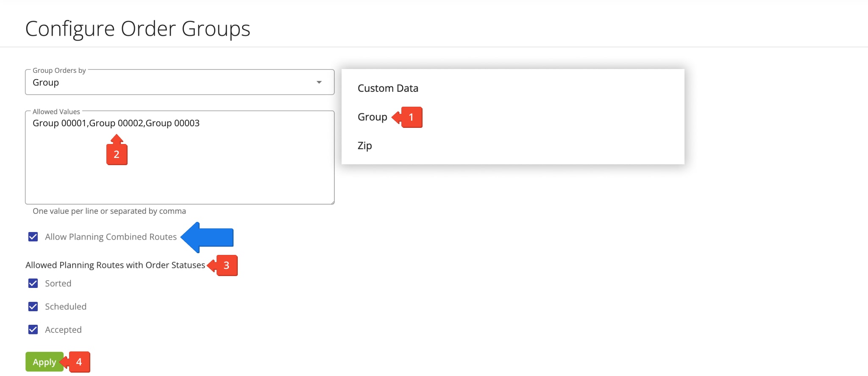Screen dimensions: 868x376
Task: Click inside the Allowed Values text area
Action: [180, 158]
